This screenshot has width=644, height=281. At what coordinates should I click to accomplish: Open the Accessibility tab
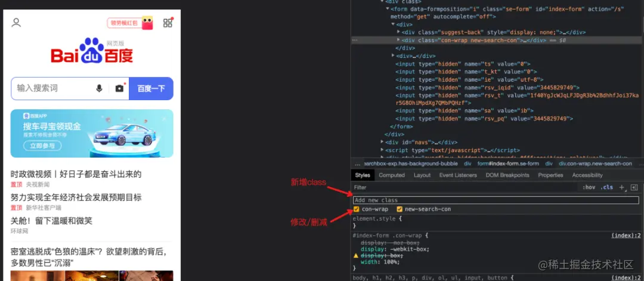pyautogui.click(x=587, y=175)
